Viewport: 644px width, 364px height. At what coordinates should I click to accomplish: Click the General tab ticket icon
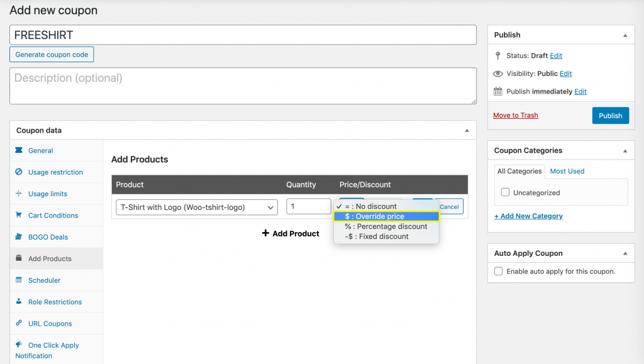(19, 150)
